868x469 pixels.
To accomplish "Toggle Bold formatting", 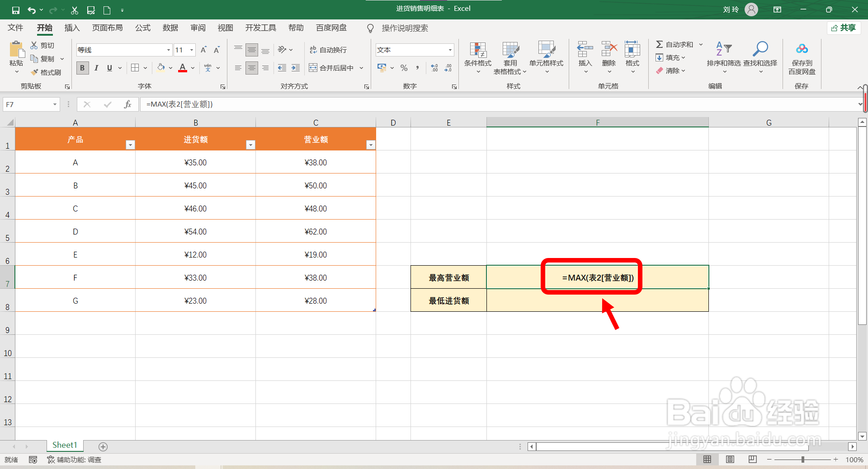I will 82,68.
